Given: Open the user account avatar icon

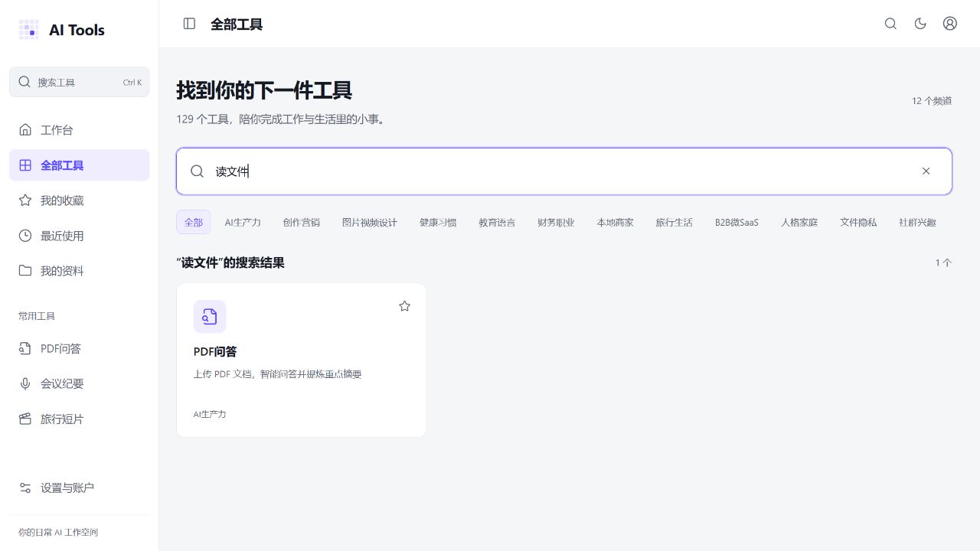Looking at the screenshot, I should click(950, 24).
